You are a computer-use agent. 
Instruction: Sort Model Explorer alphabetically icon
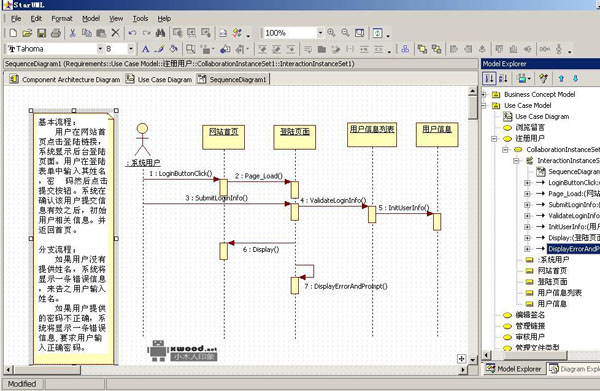pos(503,79)
